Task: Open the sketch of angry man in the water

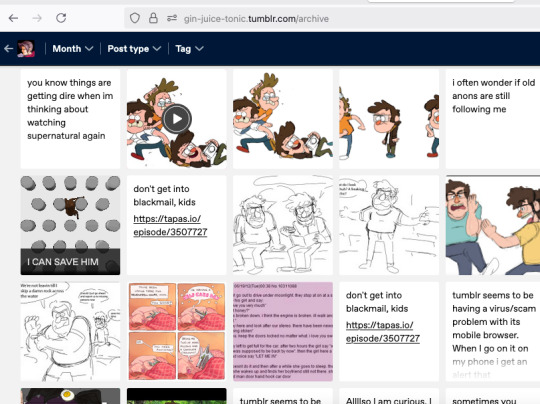Action: tap(70, 332)
